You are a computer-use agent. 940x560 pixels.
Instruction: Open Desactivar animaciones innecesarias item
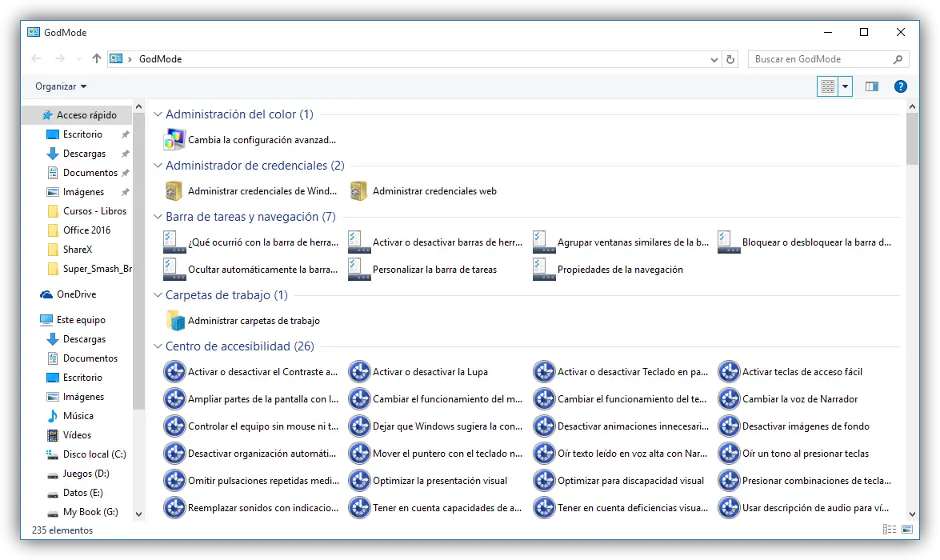(621, 426)
